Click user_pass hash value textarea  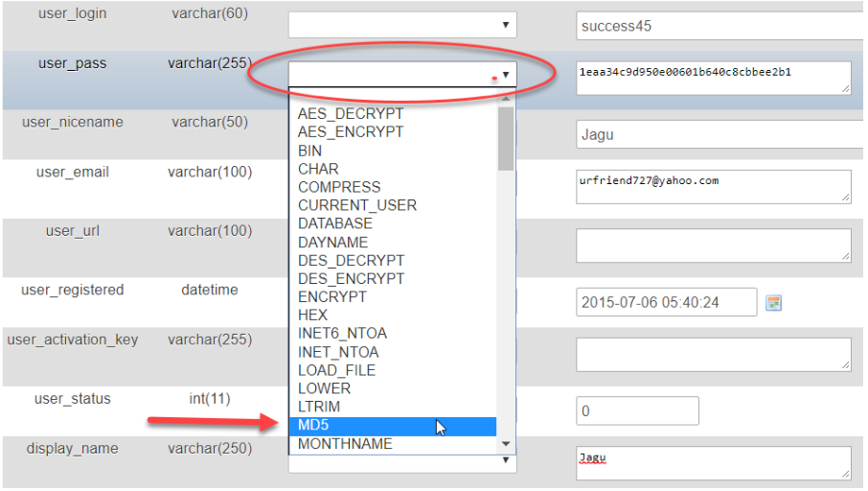714,79
